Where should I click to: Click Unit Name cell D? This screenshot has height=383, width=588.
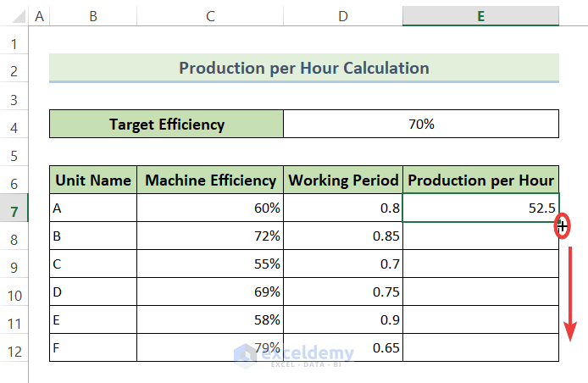92,291
